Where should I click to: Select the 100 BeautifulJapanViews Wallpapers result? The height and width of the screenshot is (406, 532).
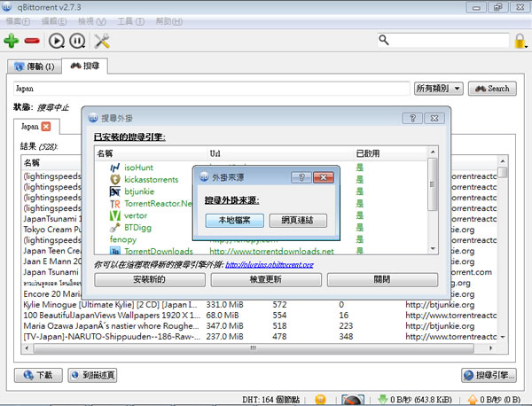[112, 316]
